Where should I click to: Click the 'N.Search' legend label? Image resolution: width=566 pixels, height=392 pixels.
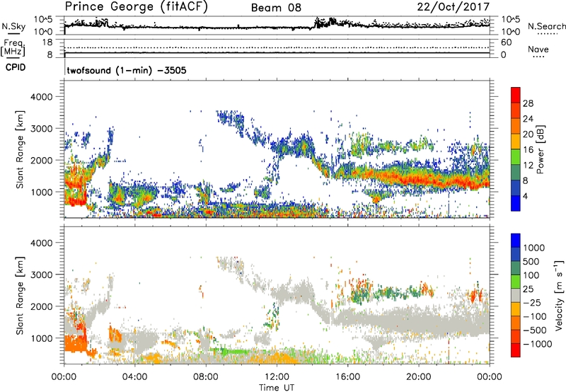(547, 26)
